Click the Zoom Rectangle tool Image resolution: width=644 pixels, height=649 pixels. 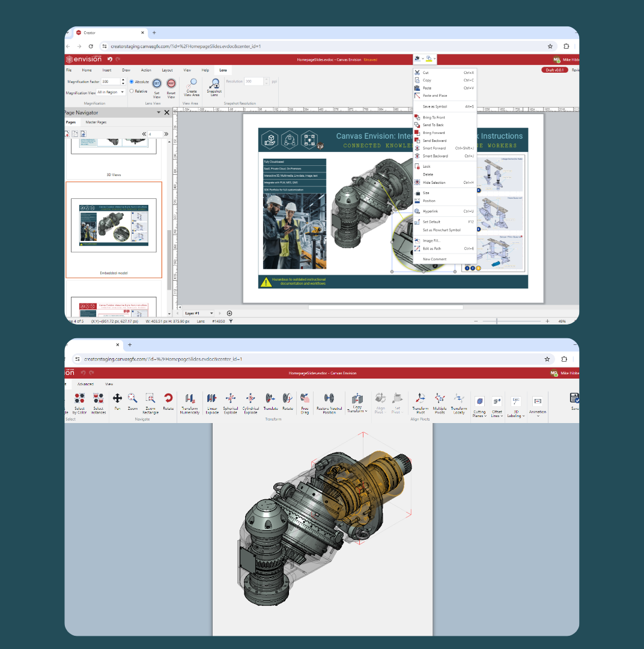150,401
